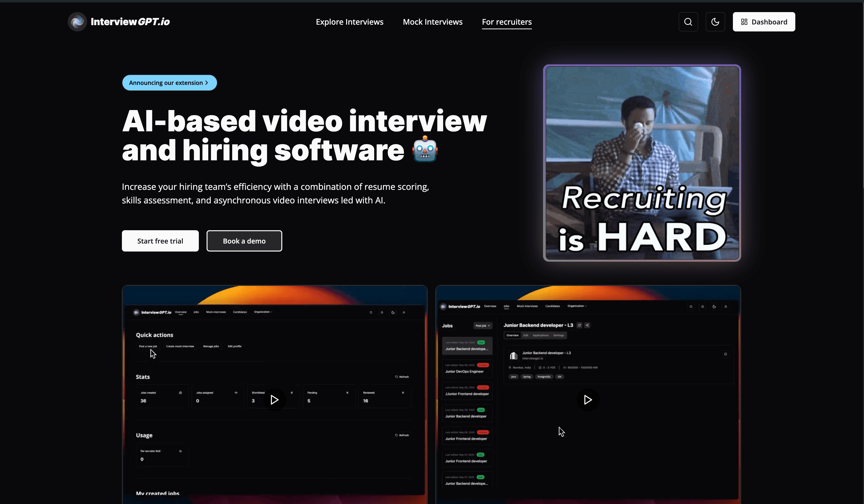Click the notification bell in the dashboard preview

click(x=382, y=313)
